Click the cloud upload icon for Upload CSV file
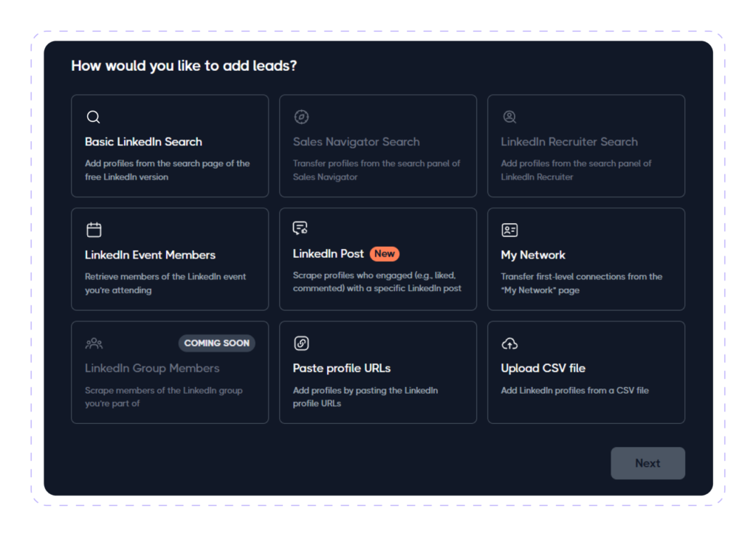Image resolution: width=756 pixels, height=537 pixels. pos(509,343)
